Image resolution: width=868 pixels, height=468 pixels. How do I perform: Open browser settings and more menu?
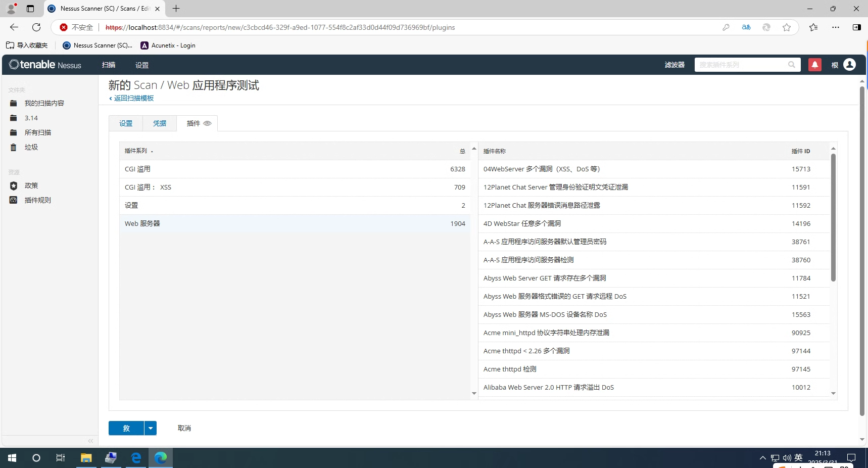point(836,27)
